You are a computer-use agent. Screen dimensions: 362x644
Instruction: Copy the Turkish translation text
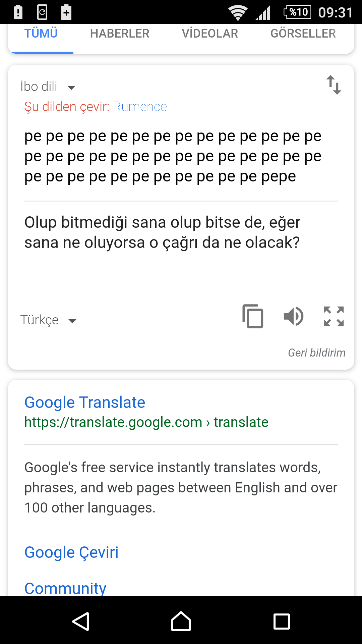click(x=253, y=316)
